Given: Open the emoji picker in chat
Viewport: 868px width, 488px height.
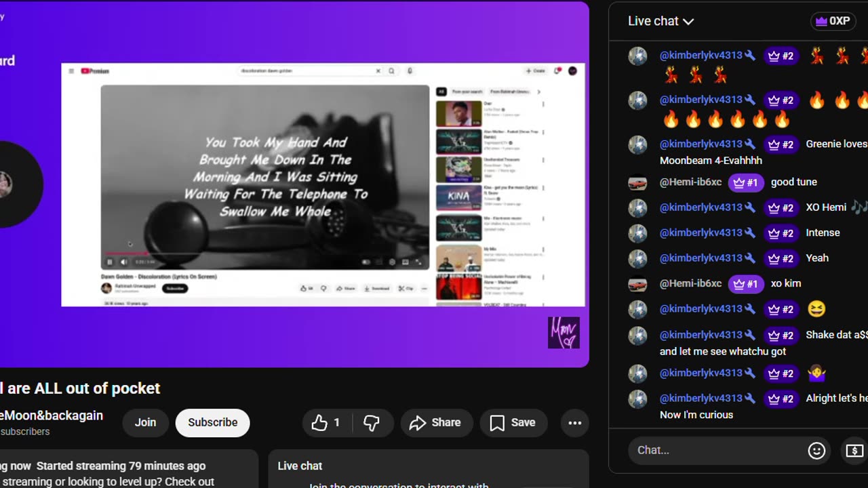Looking at the screenshot, I should coord(816,450).
